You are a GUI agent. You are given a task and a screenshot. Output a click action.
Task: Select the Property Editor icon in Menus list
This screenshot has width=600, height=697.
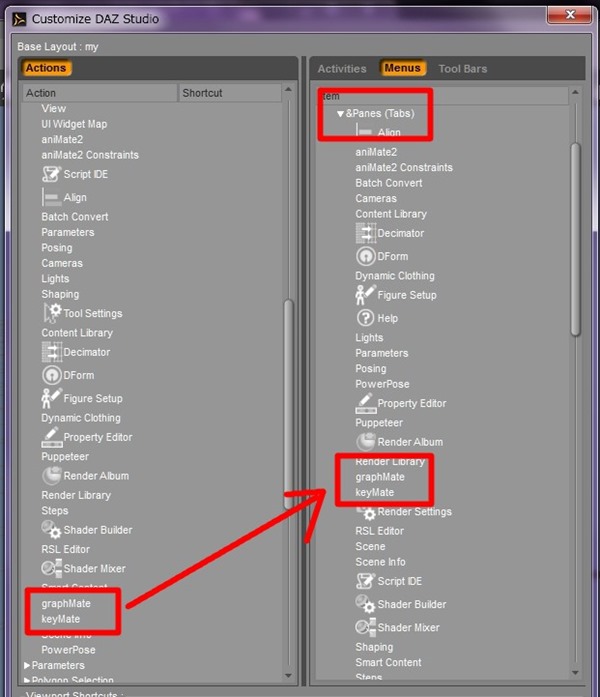coord(365,403)
